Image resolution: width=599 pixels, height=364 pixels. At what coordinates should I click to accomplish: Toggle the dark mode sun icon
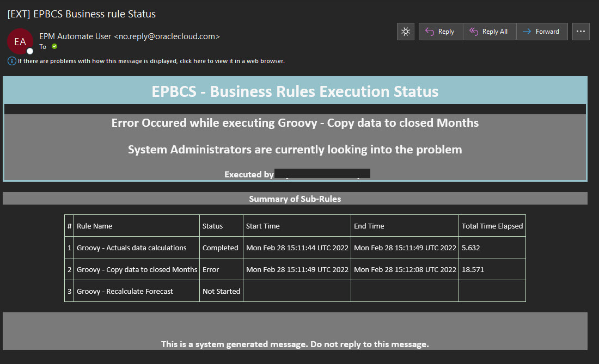pos(406,32)
